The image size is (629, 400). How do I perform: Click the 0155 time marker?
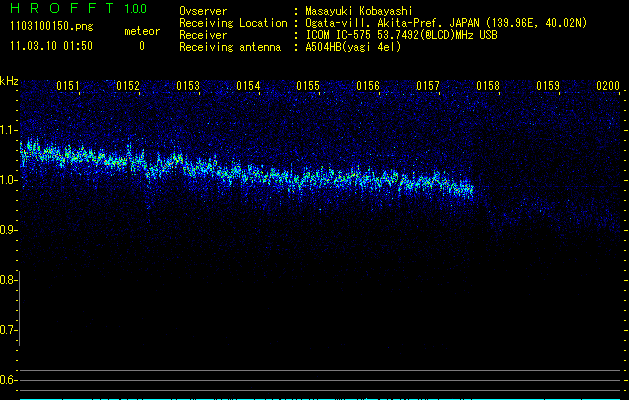308,86
